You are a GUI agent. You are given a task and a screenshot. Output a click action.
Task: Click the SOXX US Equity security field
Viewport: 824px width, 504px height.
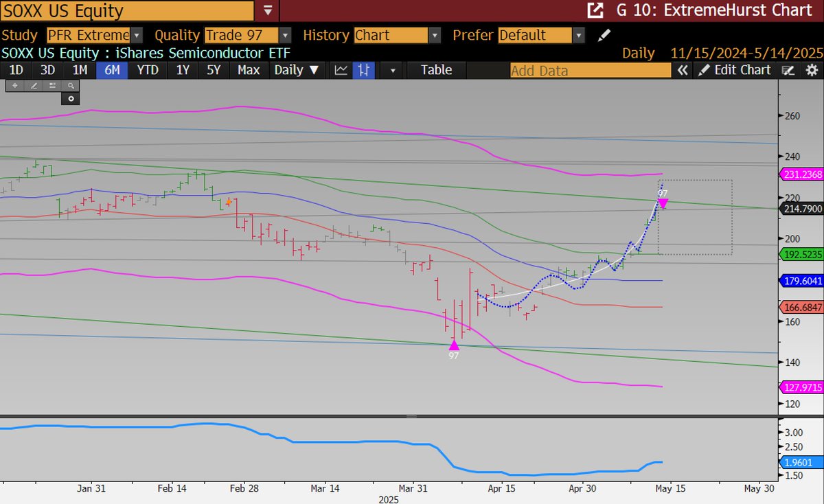[x=128, y=10]
